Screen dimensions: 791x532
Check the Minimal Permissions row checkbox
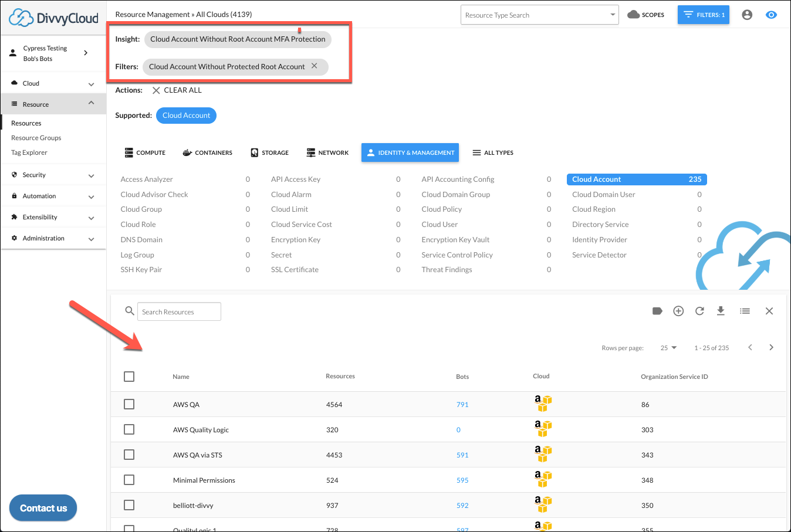click(x=129, y=480)
